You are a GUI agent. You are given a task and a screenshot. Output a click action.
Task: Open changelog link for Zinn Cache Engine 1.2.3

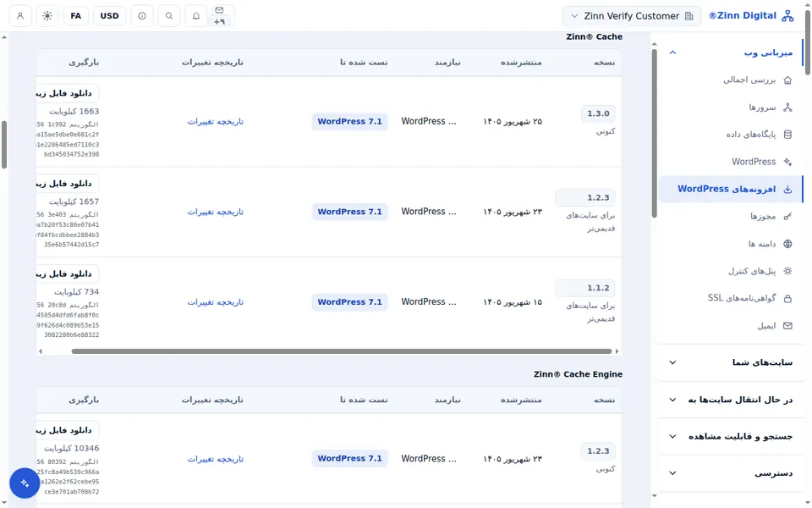coord(216,459)
